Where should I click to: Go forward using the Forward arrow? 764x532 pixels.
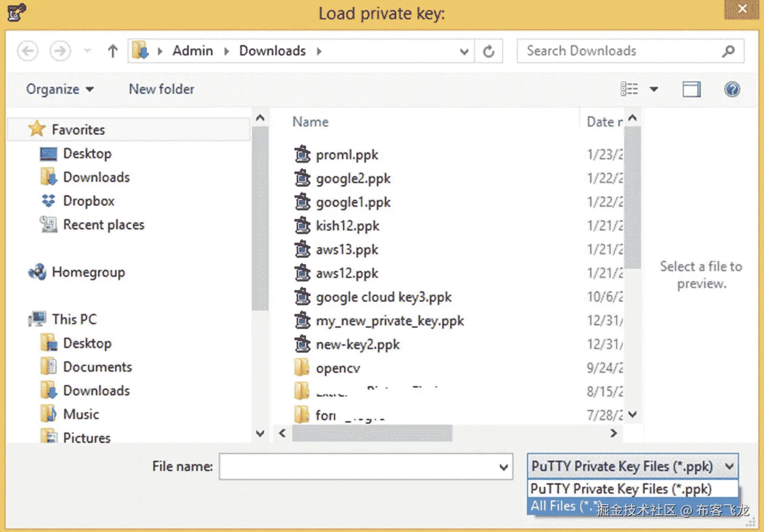point(60,51)
